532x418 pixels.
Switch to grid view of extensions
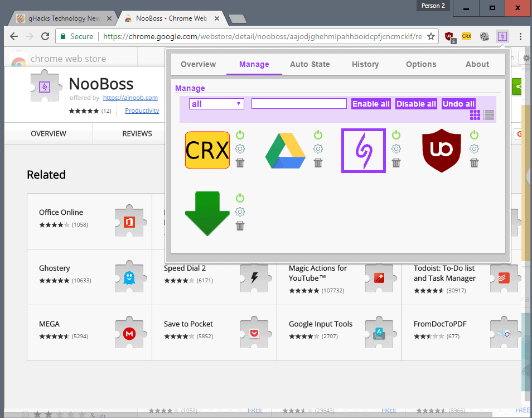pyautogui.click(x=475, y=115)
